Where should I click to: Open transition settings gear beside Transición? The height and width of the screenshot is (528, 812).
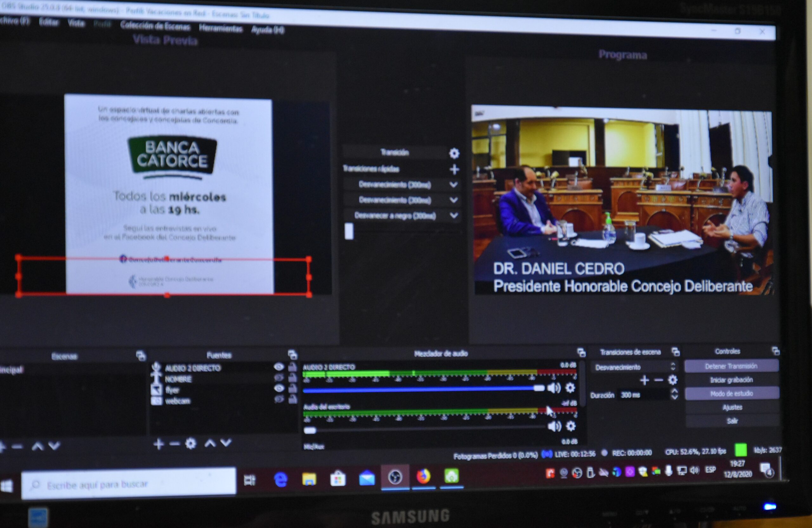tap(454, 153)
